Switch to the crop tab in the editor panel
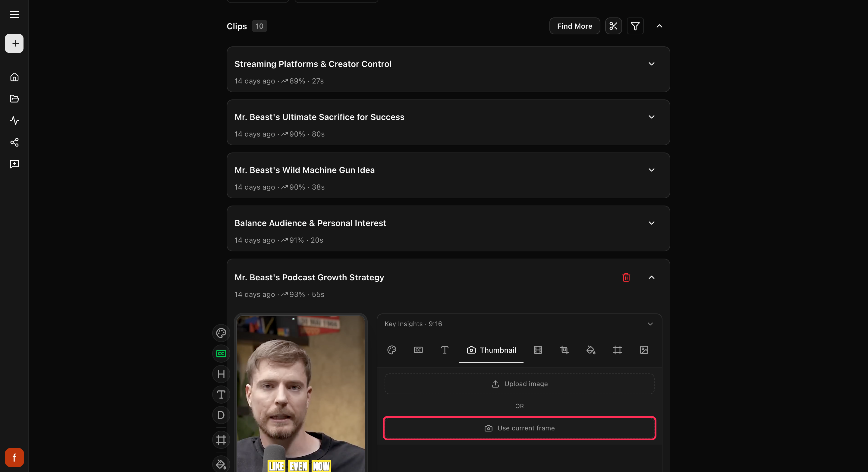 tap(565, 350)
